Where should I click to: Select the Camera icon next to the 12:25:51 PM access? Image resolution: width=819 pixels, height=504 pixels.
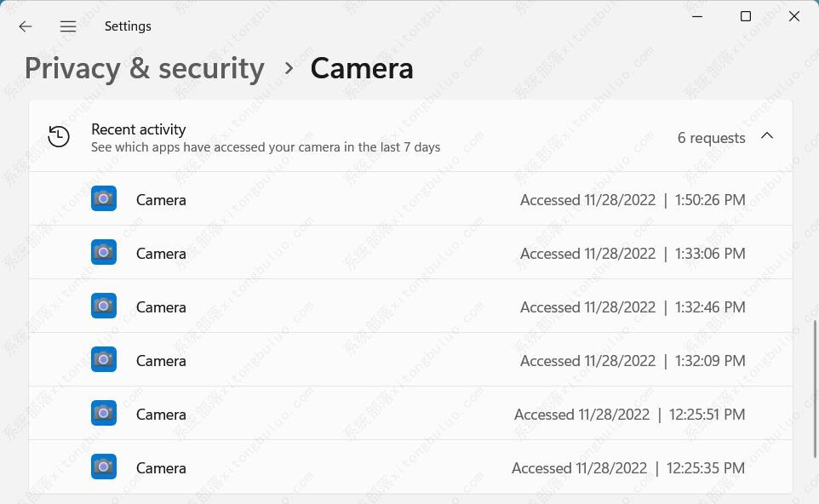103,413
